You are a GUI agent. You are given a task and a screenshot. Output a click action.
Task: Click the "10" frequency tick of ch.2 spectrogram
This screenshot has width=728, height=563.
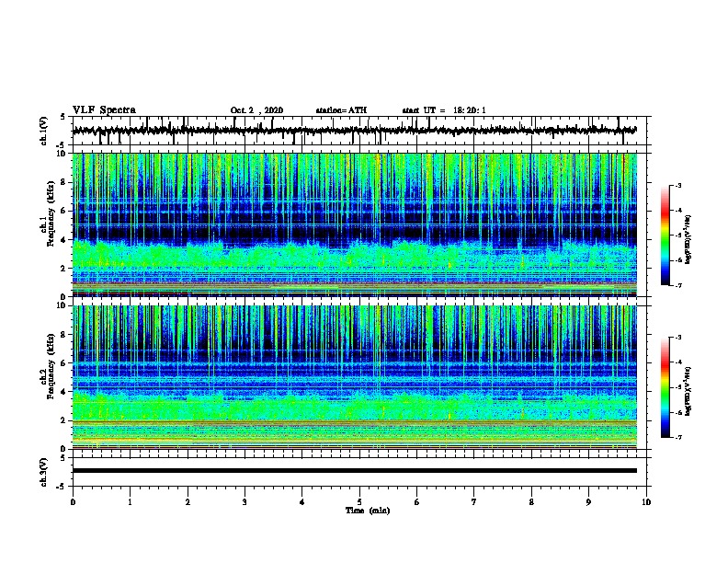click(x=62, y=305)
